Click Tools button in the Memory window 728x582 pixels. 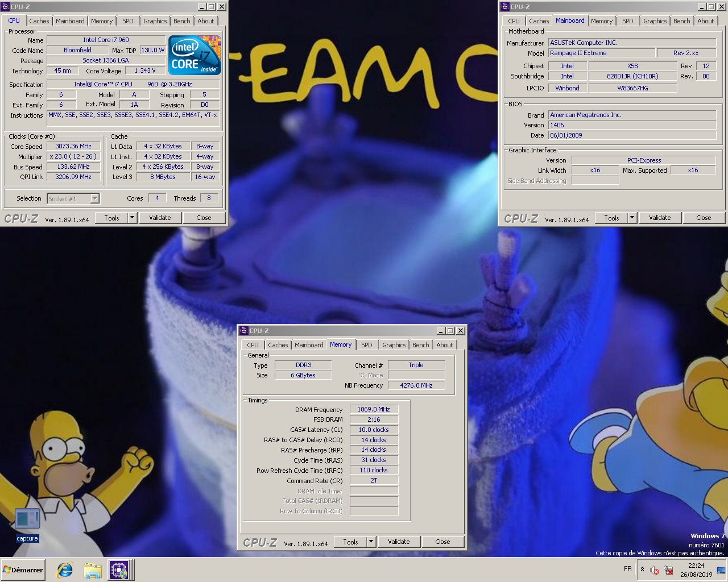click(x=350, y=542)
